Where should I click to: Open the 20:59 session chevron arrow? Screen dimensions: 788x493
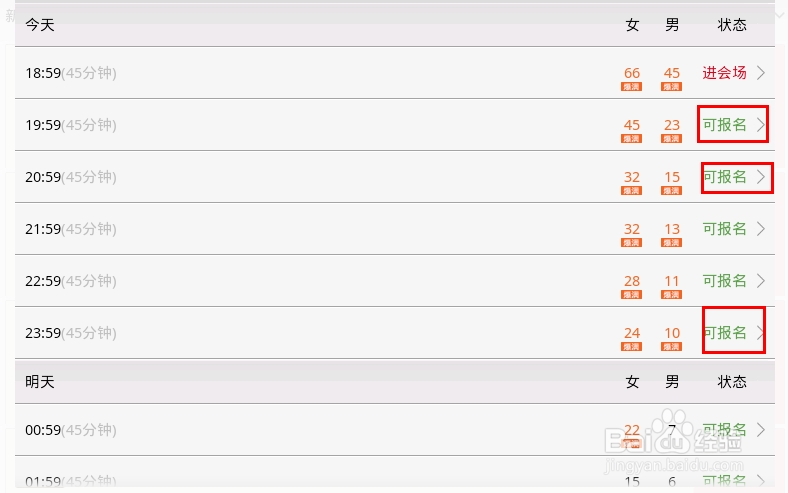[x=761, y=177]
